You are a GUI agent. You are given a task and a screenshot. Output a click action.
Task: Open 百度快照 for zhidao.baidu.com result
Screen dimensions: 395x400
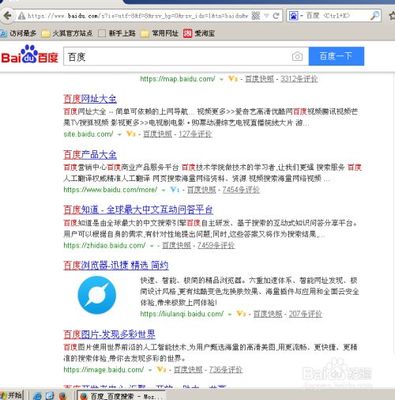[x=177, y=245]
